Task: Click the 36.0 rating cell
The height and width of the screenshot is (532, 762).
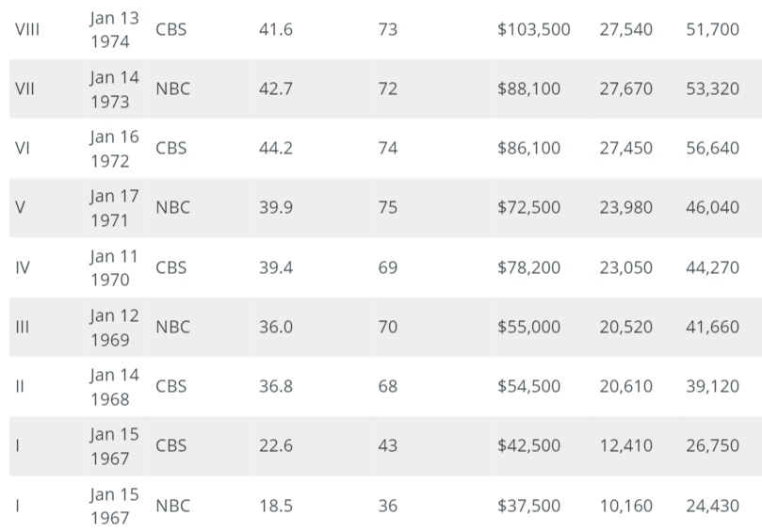Action: tap(276, 327)
